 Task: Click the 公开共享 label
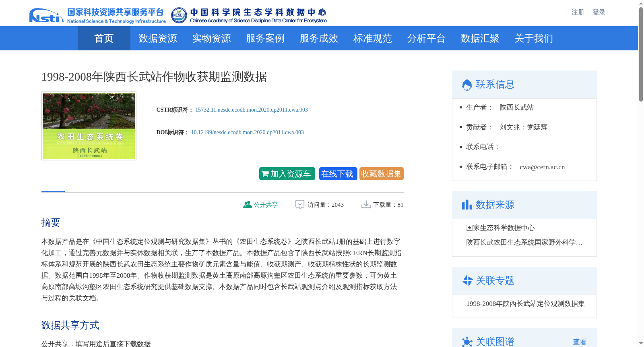266,205
